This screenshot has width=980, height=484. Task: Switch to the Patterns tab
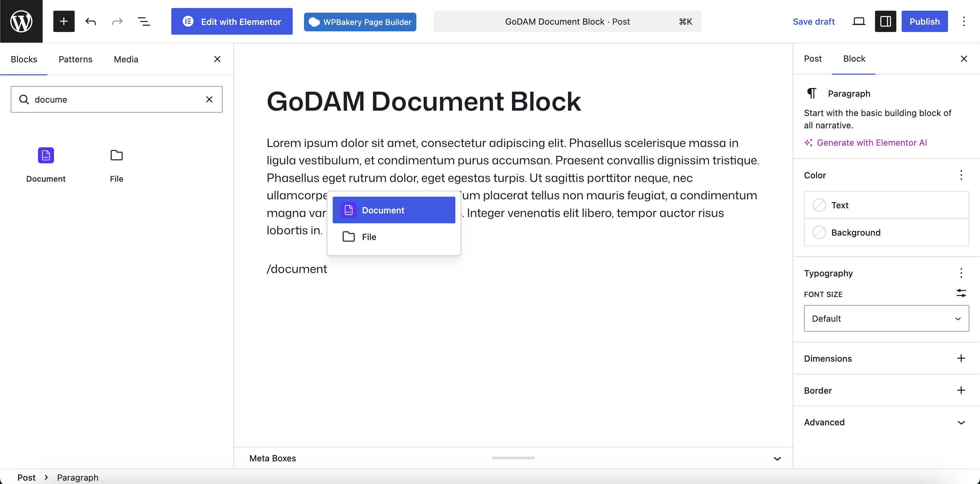[x=75, y=59]
